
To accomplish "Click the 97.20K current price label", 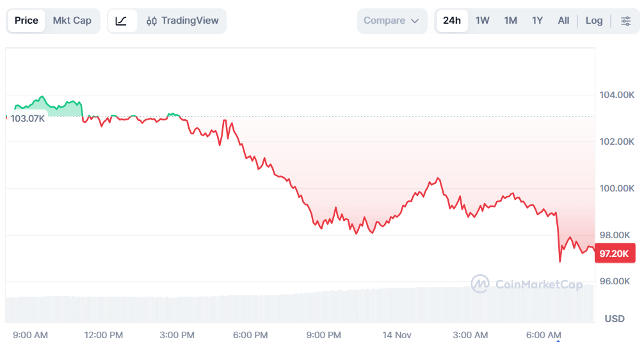I will tap(615, 254).
